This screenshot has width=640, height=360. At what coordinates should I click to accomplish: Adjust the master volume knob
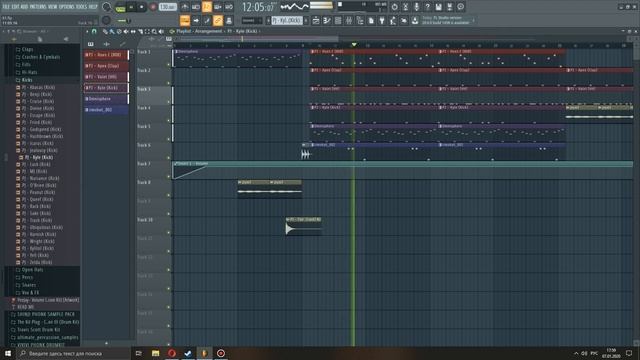[106, 7]
